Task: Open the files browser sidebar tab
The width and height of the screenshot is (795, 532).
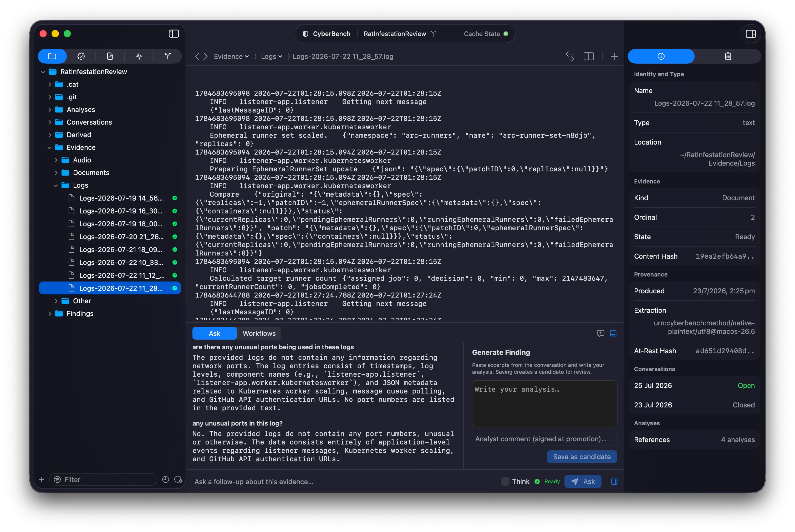Action: point(52,56)
